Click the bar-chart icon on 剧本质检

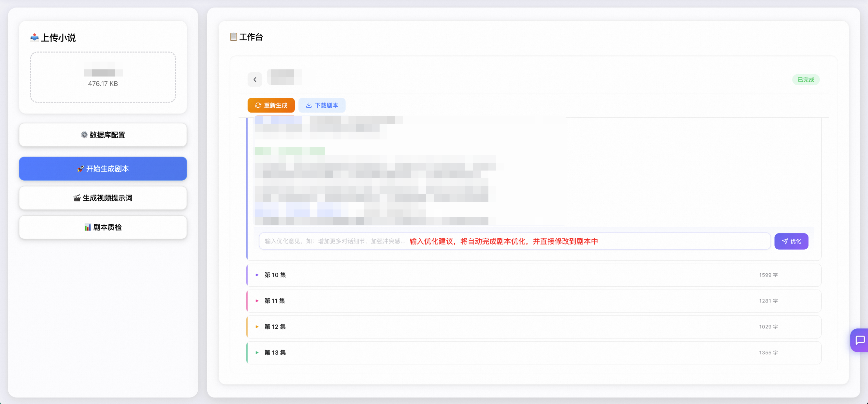pyautogui.click(x=89, y=227)
